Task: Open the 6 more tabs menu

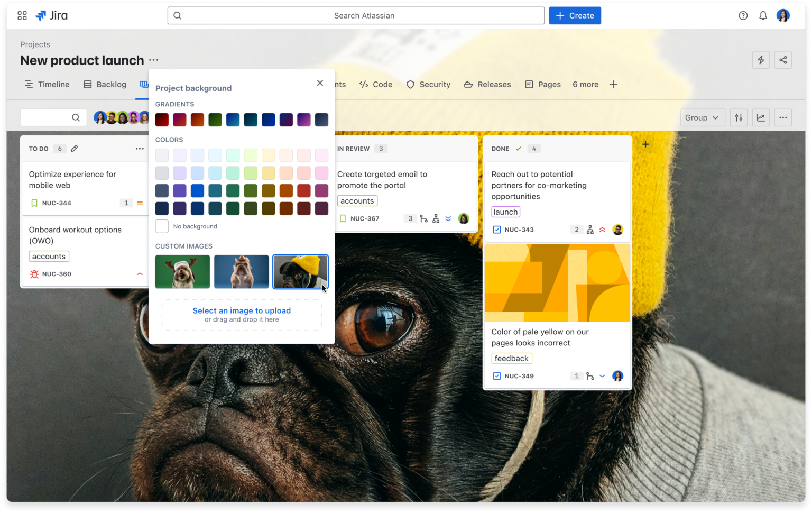Action: click(585, 85)
